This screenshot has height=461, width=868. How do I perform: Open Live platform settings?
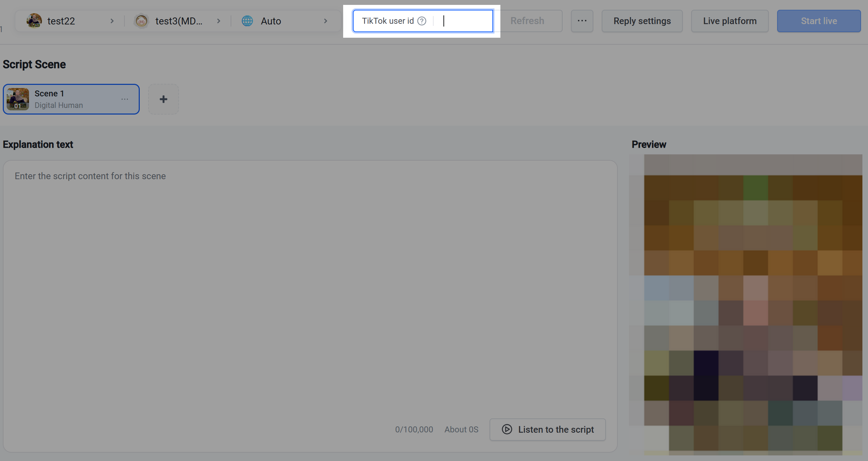(x=730, y=21)
